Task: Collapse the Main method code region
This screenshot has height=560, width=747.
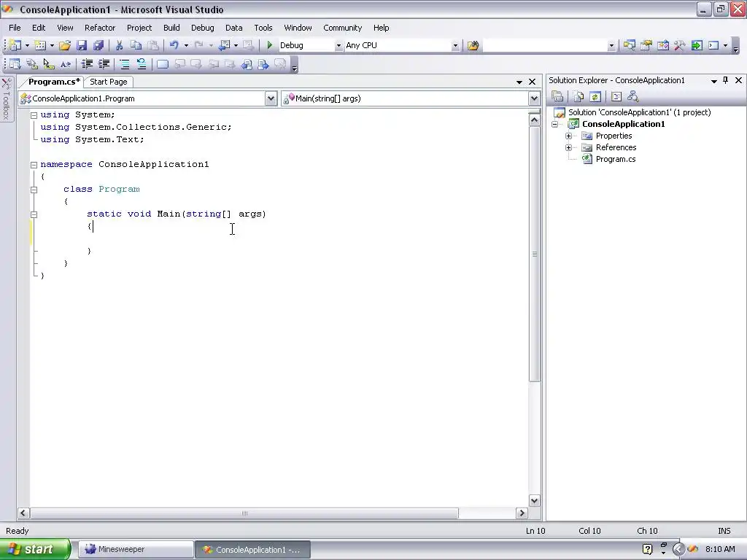Action: tap(34, 214)
